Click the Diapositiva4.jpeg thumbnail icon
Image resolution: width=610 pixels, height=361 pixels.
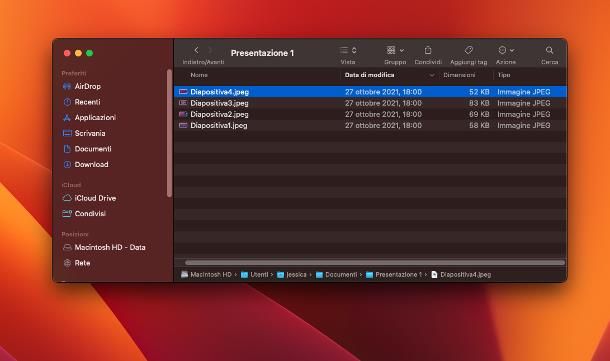pyautogui.click(x=183, y=92)
